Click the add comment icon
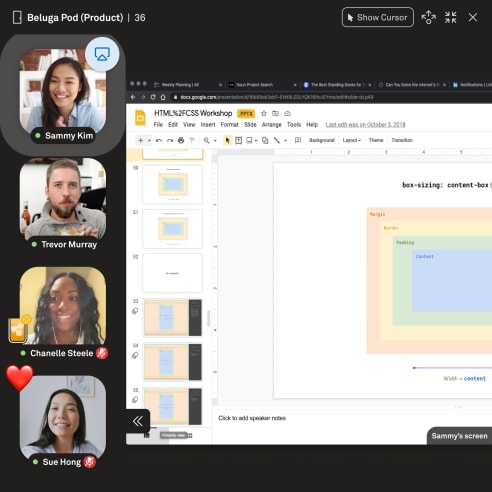 (298, 140)
